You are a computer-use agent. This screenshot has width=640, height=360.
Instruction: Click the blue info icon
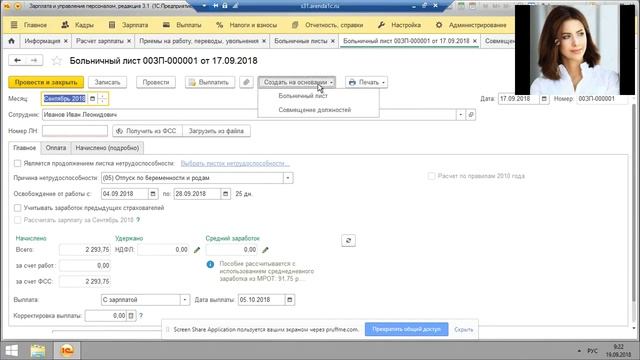[x=210, y=264]
